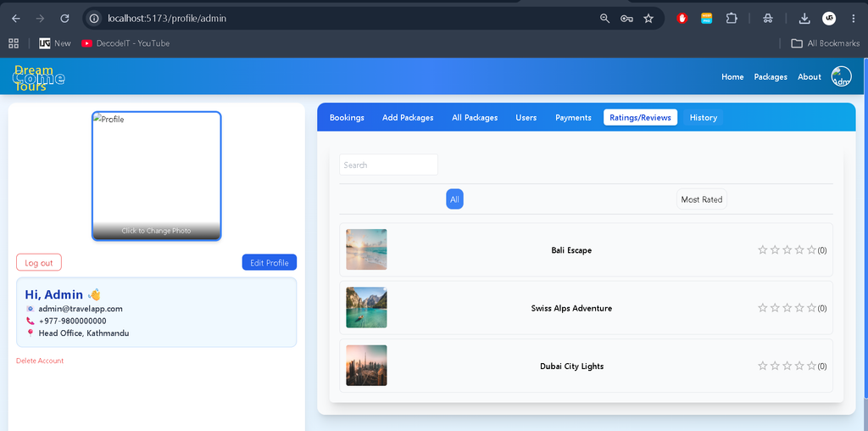Click the Bali Escape beach thumbnail

366,249
